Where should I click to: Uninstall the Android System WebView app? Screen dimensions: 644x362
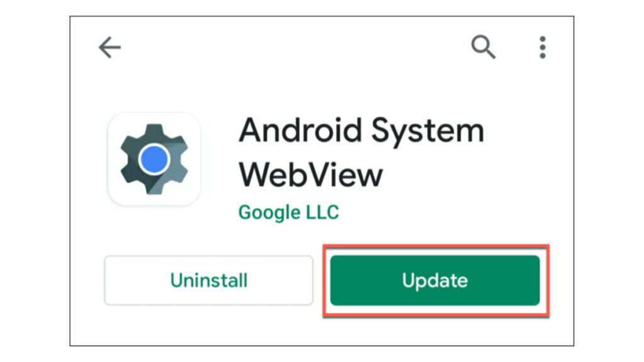click(x=209, y=280)
